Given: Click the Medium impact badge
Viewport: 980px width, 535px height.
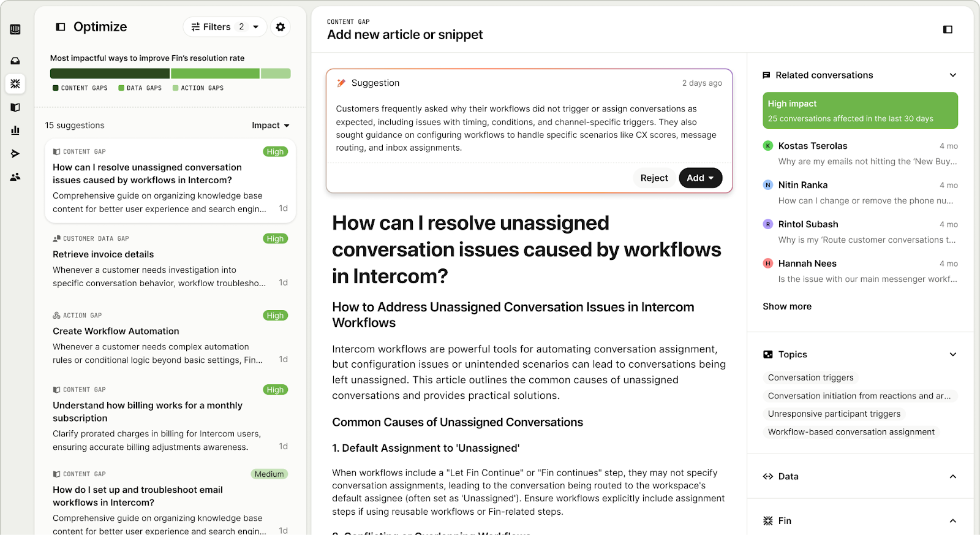Looking at the screenshot, I should (x=269, y=474).
